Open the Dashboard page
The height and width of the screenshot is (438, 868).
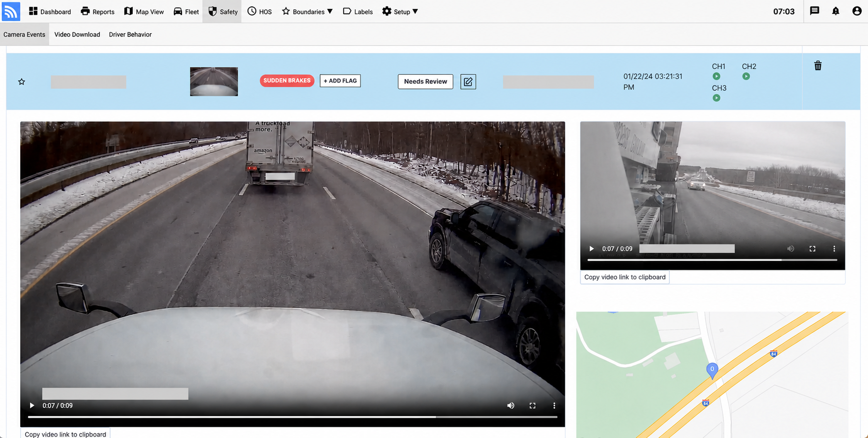[x=50, y=11]
